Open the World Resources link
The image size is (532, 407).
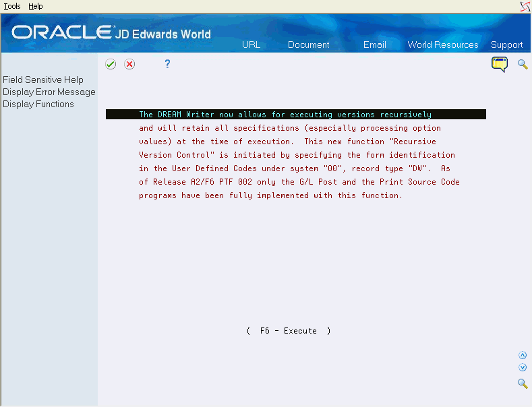(443, 44)
